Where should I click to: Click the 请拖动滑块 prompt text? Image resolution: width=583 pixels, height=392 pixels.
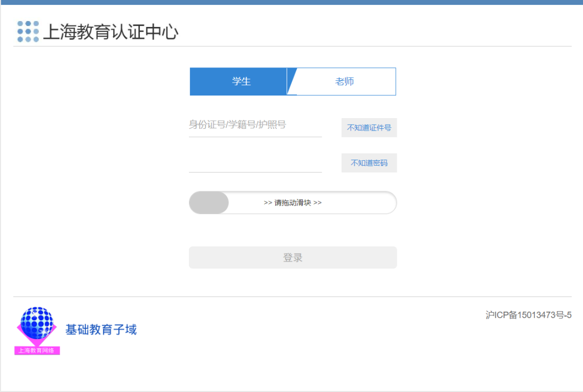click(x=293, y=203)
